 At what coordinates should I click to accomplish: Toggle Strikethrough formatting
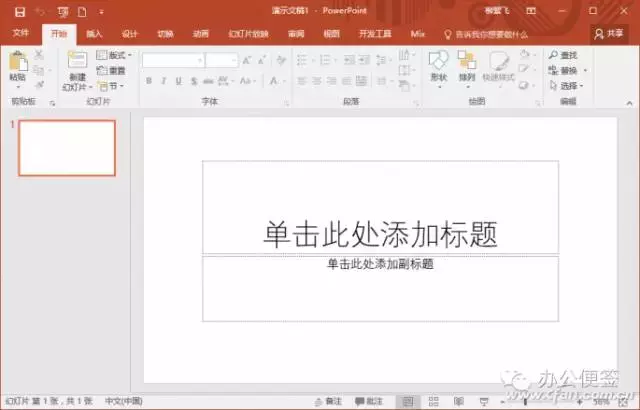(208, 81)
